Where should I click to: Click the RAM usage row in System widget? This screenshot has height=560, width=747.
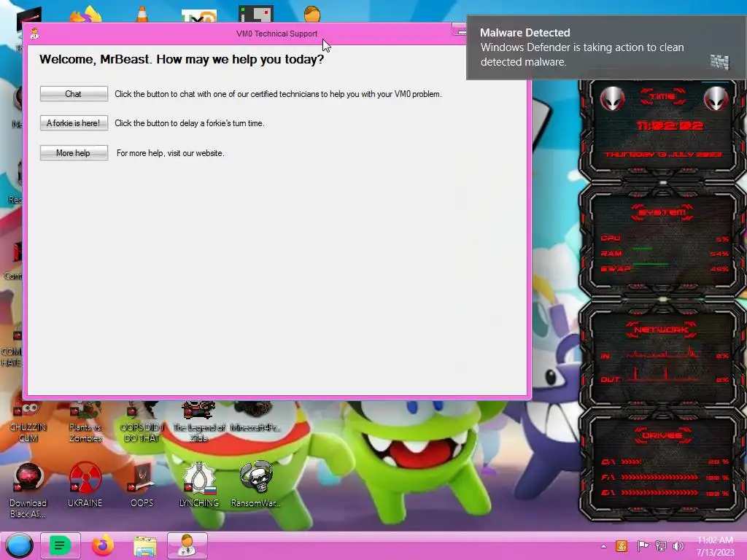point(665,253)
